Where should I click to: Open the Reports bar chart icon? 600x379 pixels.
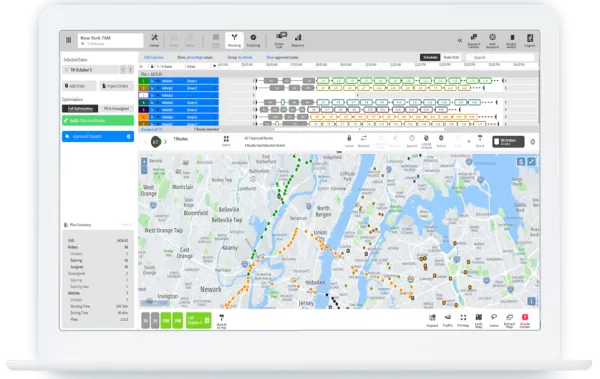pos(298,40)
